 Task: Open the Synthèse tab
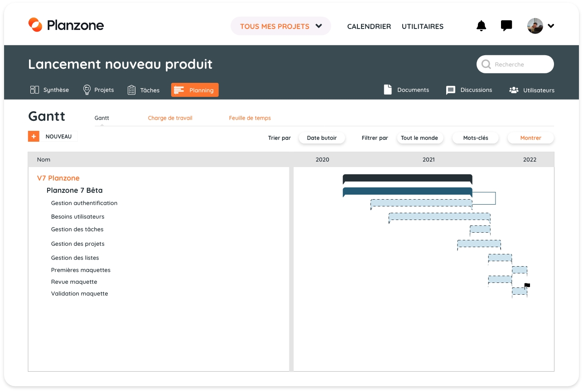pyautogui.click(x=49, y=90)
